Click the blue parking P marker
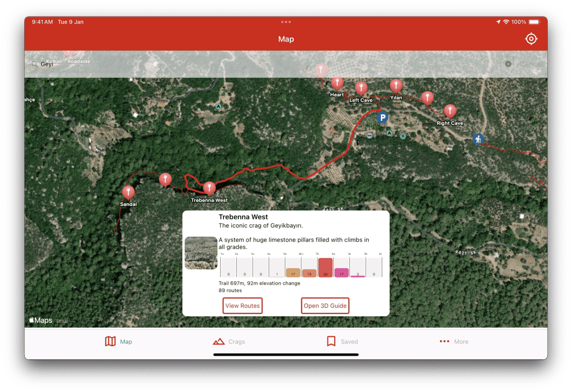The width and height of the screenshot is (572, 392). pyautogui.click(x=382, y=117)
